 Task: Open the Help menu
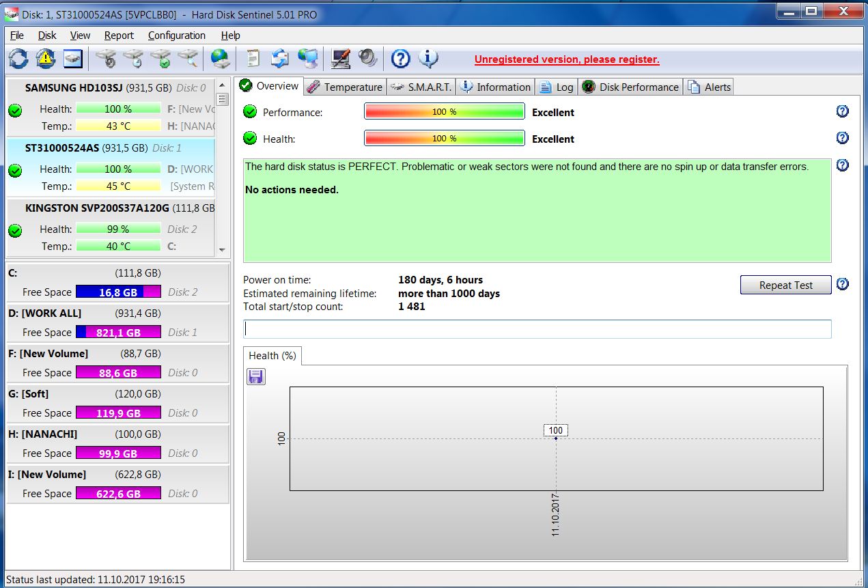click(231, 36)
